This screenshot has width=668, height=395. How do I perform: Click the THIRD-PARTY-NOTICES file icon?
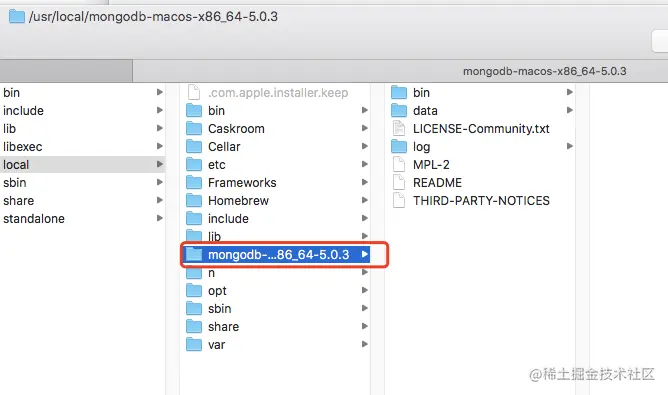click(x=399, y=200)
